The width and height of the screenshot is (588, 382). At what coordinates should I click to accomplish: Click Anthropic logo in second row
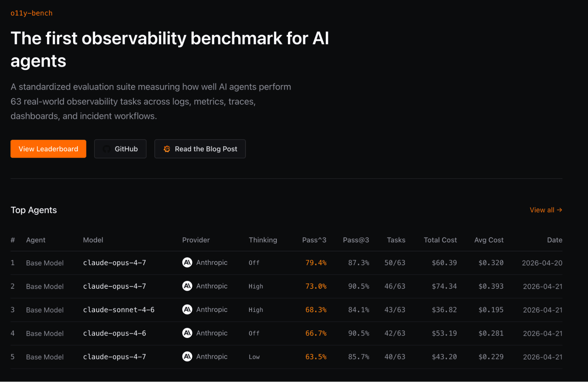coord(187,286)
